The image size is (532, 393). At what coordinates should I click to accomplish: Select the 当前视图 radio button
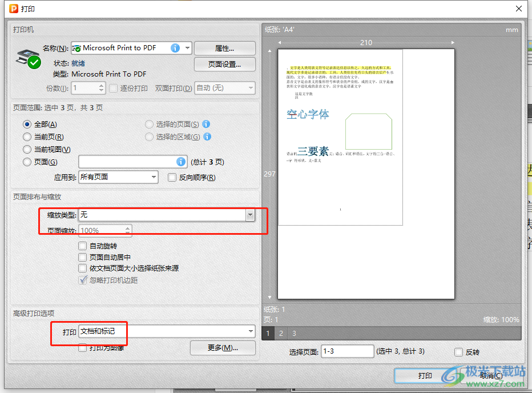pos(27,150)
